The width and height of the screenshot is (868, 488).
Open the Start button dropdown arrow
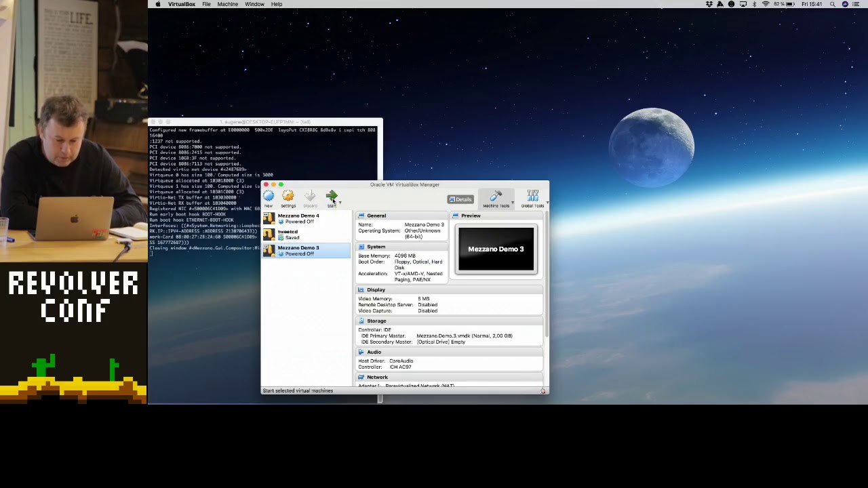340,203
